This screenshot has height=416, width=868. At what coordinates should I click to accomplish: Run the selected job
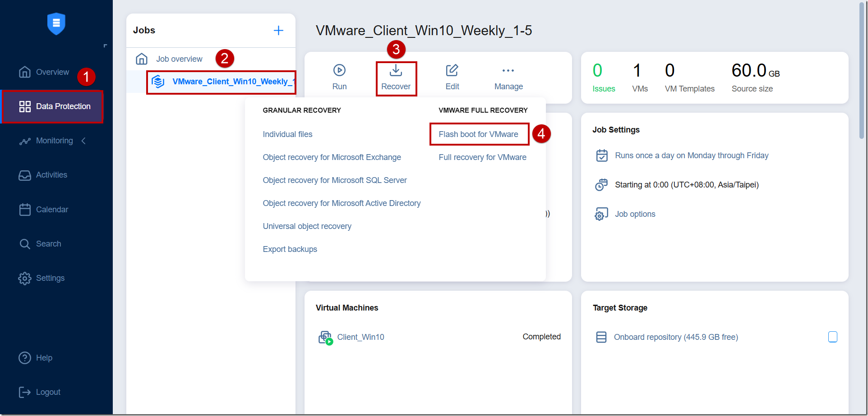tap(339, 78)
